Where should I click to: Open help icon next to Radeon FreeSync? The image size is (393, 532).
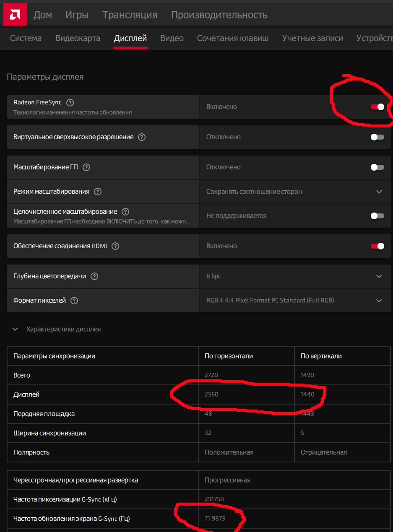(x=70, y=103)
